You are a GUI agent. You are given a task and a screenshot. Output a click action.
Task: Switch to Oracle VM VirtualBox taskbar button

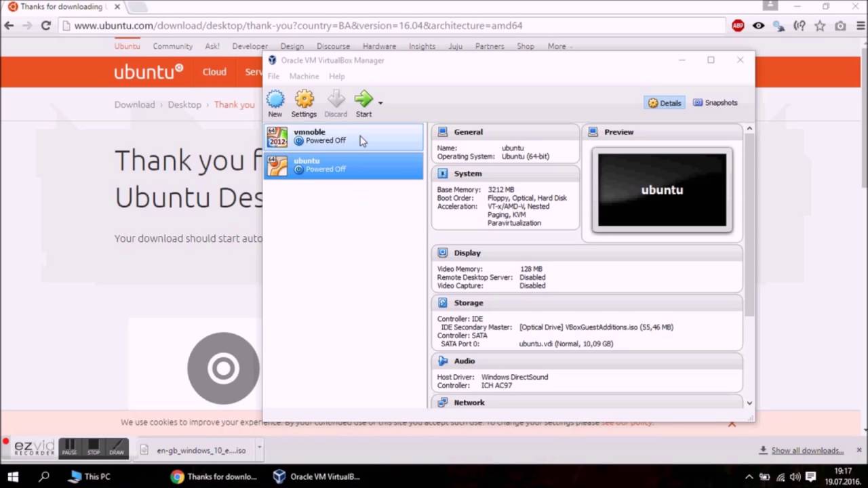point(316,476)
